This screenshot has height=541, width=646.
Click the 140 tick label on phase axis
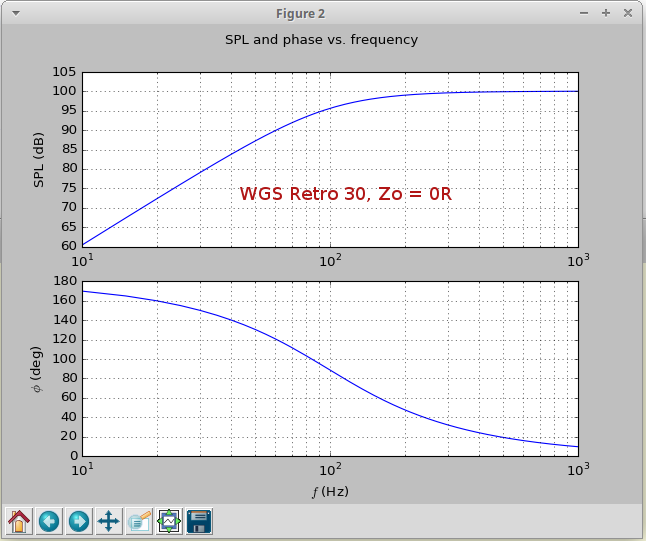(65, 320)
